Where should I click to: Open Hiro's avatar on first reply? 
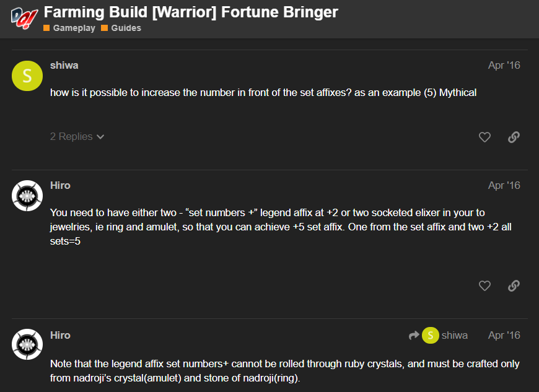(27, 196)
